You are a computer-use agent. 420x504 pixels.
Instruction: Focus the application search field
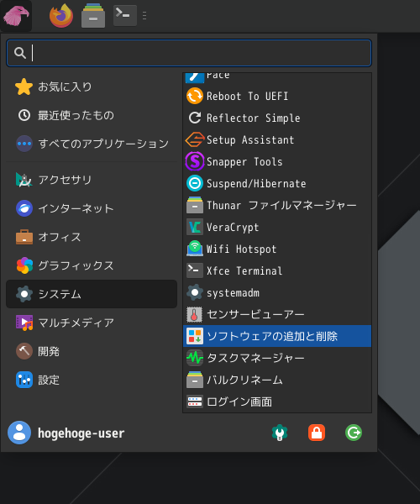pos(189,53)
